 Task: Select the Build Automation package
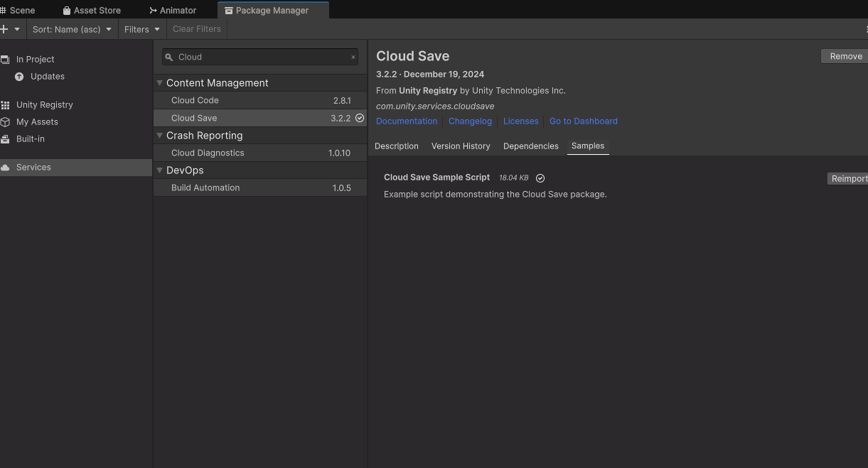205,188
